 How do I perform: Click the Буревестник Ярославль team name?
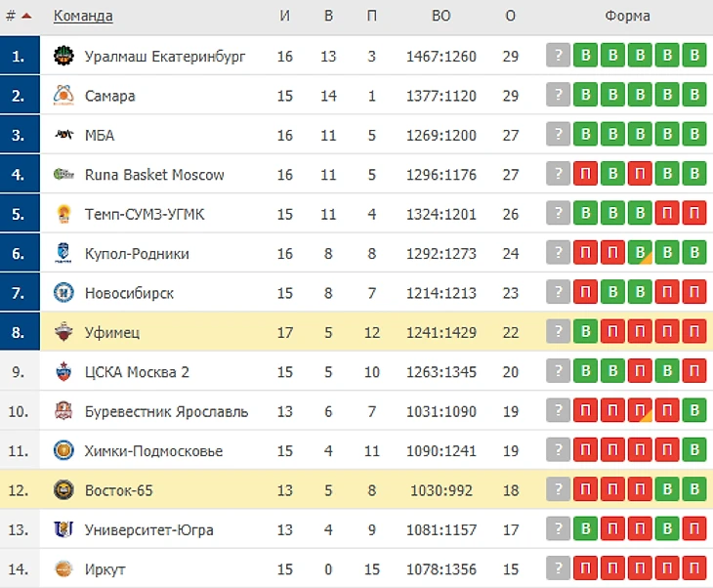[x=166, y=412]
